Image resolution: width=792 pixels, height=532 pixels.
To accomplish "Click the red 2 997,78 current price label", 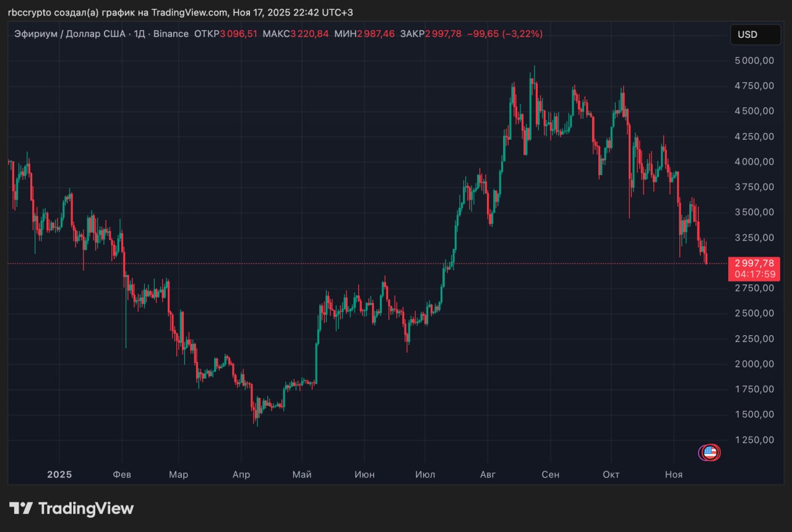I will [753, 263].
